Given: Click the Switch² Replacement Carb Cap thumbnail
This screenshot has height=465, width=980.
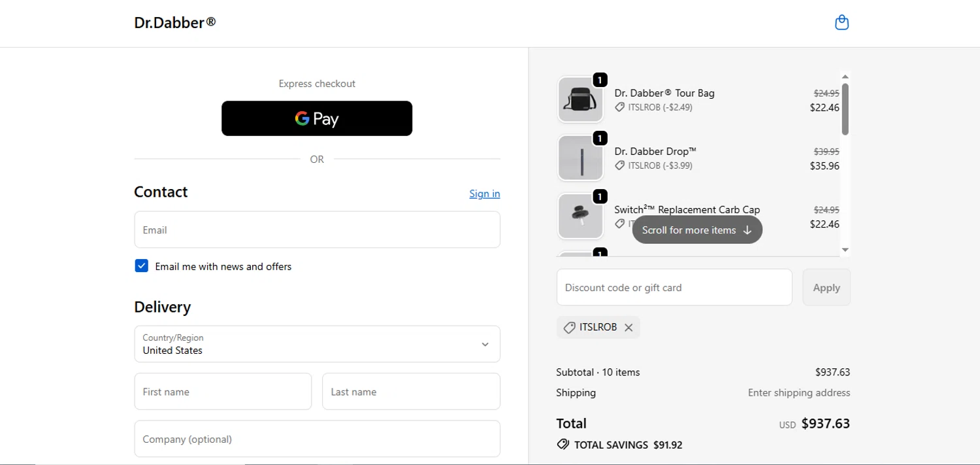Looking at the screenshot, I should 580,216.
